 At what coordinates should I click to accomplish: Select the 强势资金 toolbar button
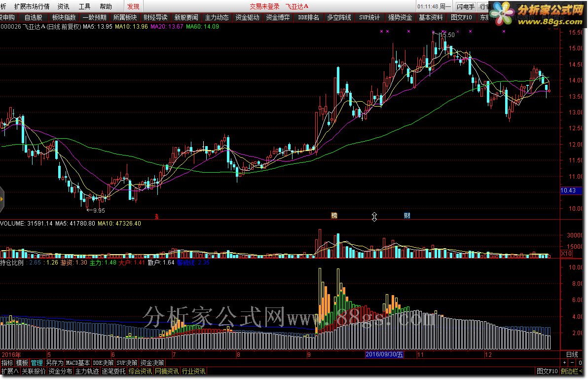coord(400,17)
